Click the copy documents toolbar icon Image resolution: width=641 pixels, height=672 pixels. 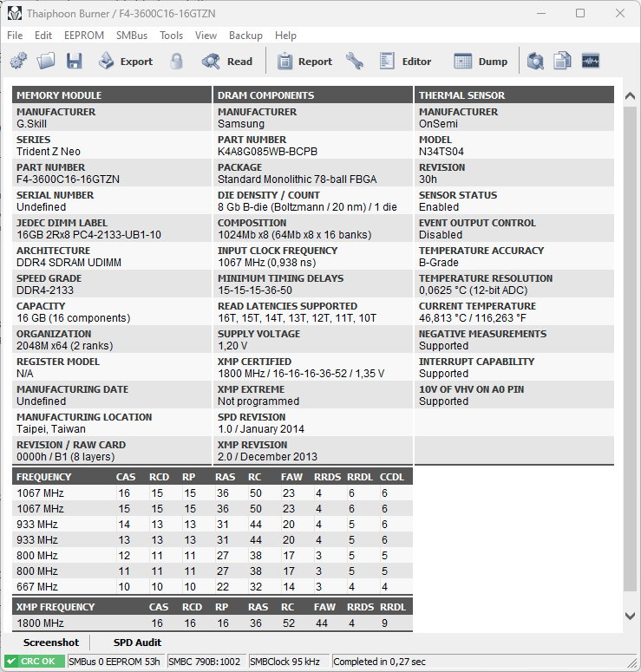click(x=562, y=62)
